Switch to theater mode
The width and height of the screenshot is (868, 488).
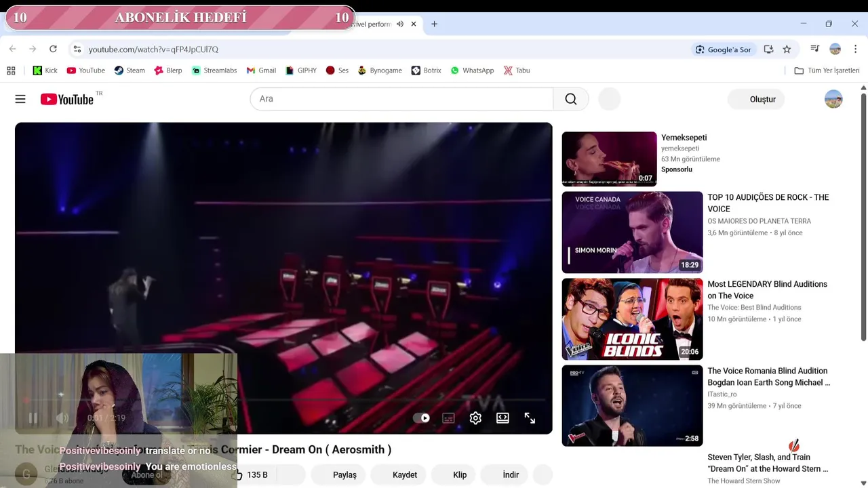(502, 418)
